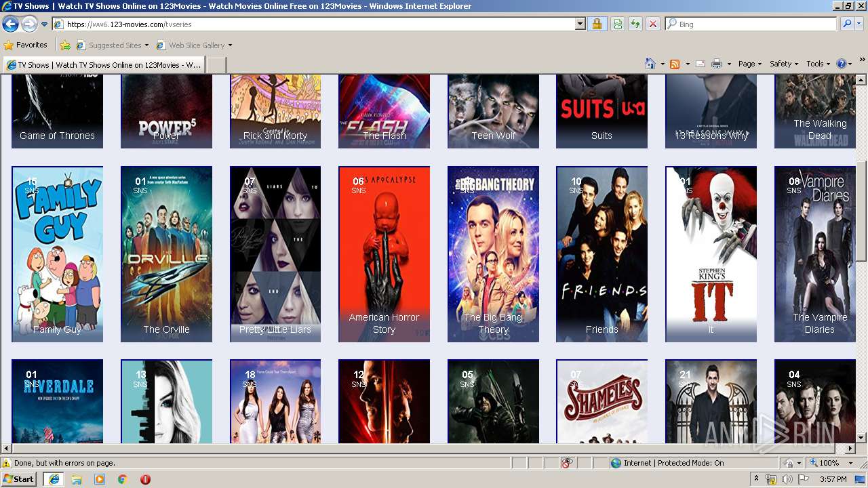The width and height of the screenshot is (868, 488).
Task: Open Windows Media Player taskbar icon
Action: 100,479
